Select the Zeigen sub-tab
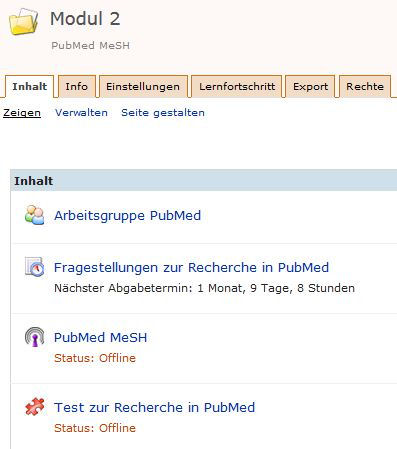 point(22,113)
